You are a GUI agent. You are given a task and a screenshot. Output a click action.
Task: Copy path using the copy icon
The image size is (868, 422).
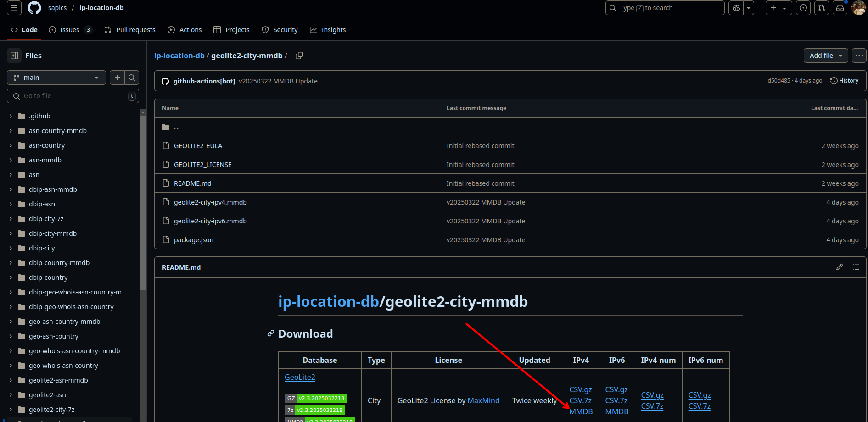(299, 56)
